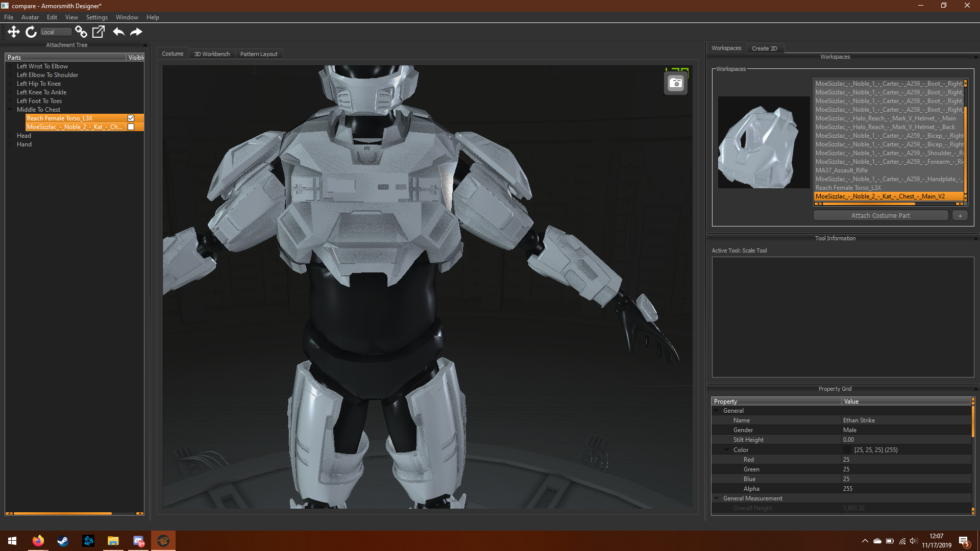Select the Move tool icon
Screen dimensions: 980x551
pos(14,32)
